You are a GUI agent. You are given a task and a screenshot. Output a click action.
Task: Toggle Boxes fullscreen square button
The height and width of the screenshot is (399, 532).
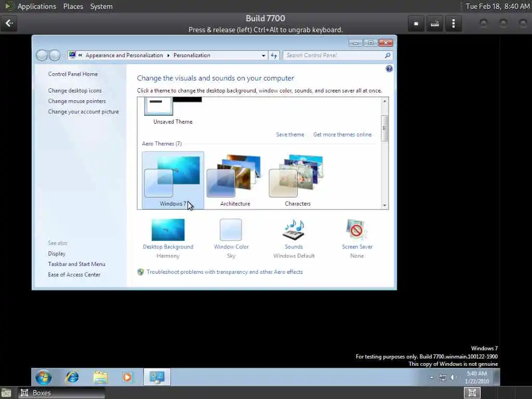416,24
